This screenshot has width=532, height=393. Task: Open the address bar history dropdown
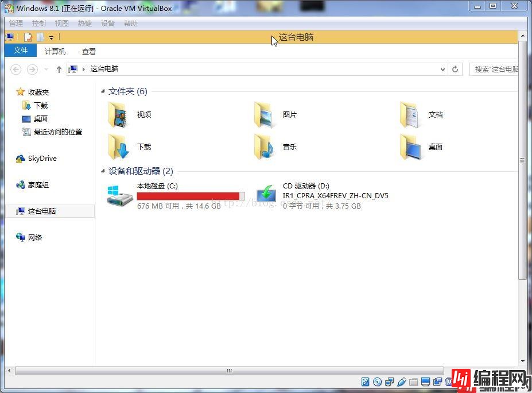click(442, 69)
